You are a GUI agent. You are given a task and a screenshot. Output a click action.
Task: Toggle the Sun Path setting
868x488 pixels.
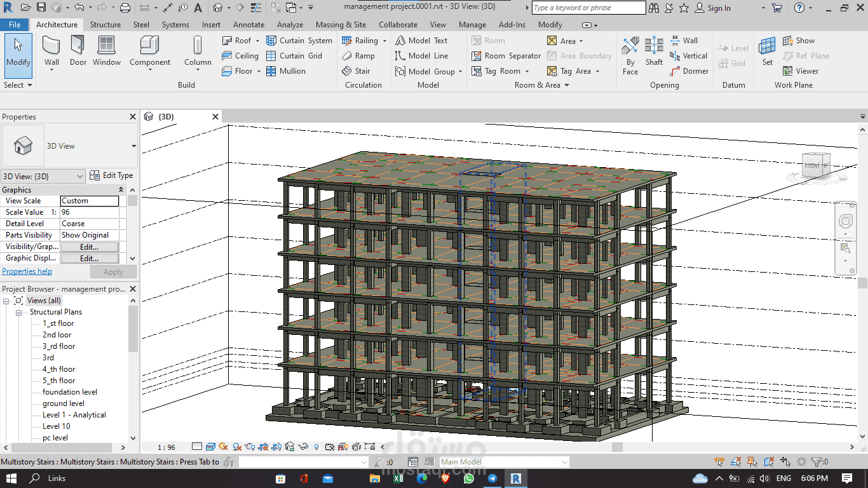click(223, 447)
